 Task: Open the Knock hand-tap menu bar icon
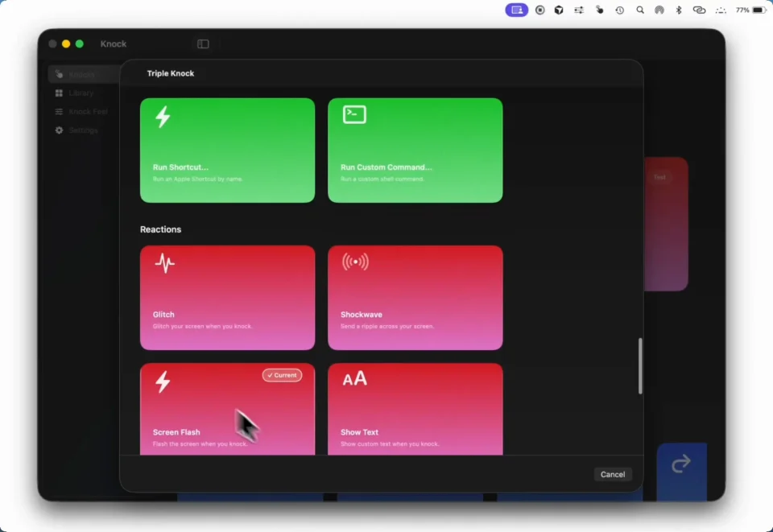[599, 10]
